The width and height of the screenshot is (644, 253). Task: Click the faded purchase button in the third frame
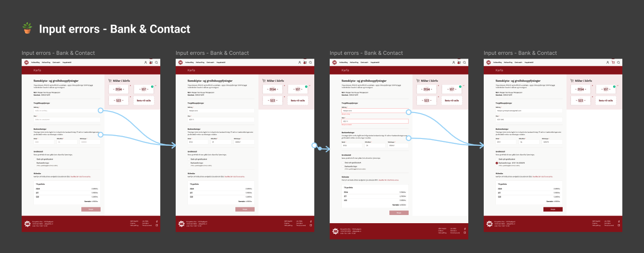tap(399, 213)
